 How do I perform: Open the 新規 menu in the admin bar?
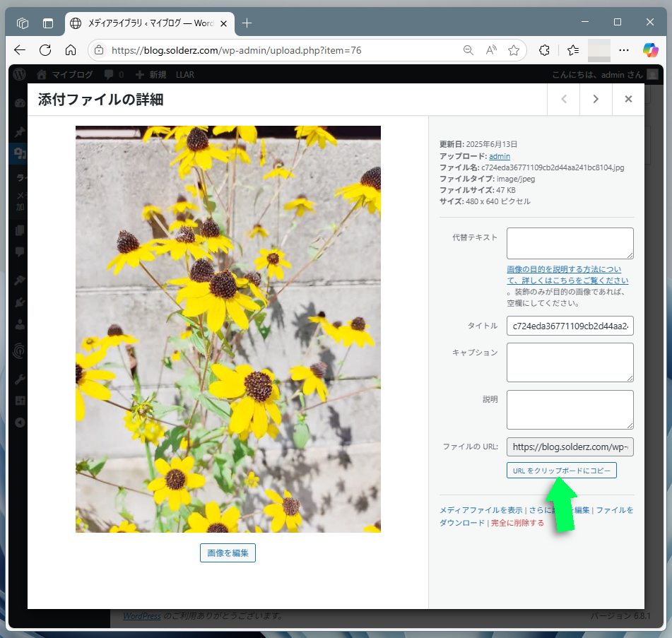[151, 74]
